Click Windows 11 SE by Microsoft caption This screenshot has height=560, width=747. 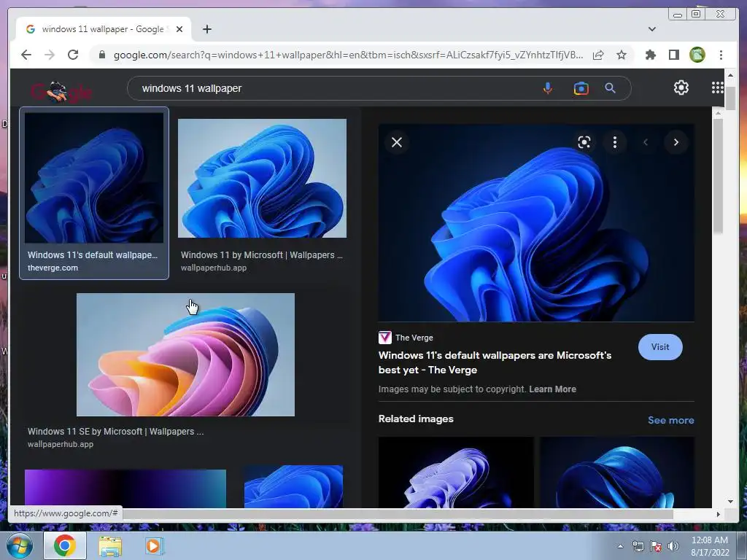(x=115, y=432)
